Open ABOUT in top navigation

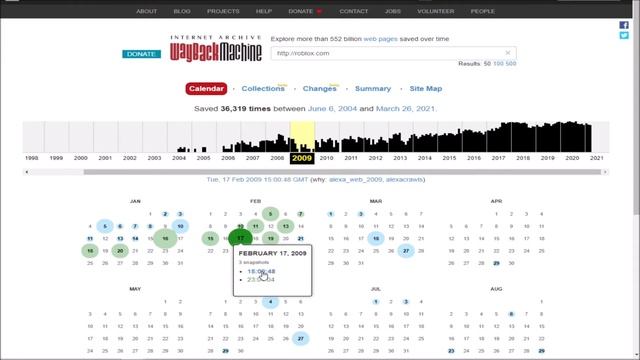point(147,11)
